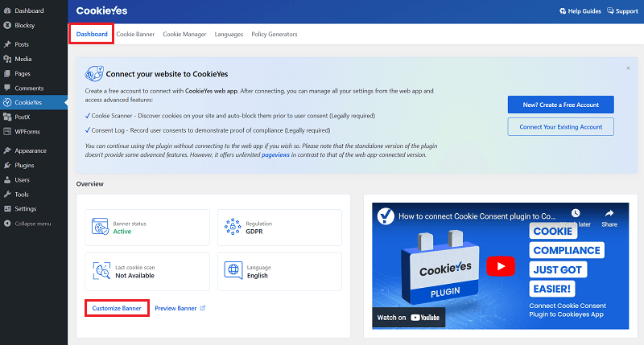Viewport: 644px width, 345px height.
Task: Open the Posts menu item
Action: click(22, 44)
